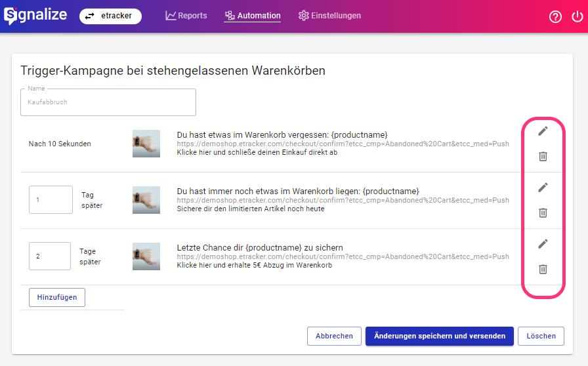The image size is (588, 366).
Task: Click the checkout URL under 'Warenkorb vergessen'
Action: [343, 144]
